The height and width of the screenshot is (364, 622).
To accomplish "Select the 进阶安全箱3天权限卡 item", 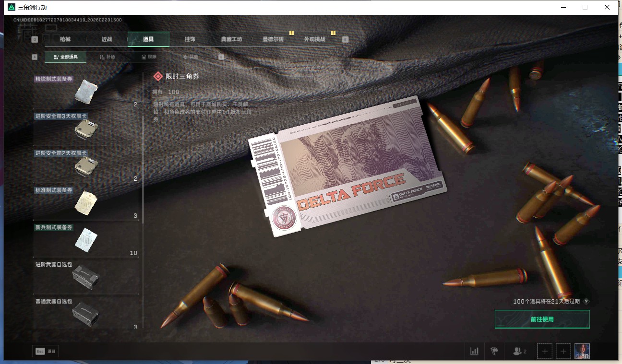I will 86,129.
